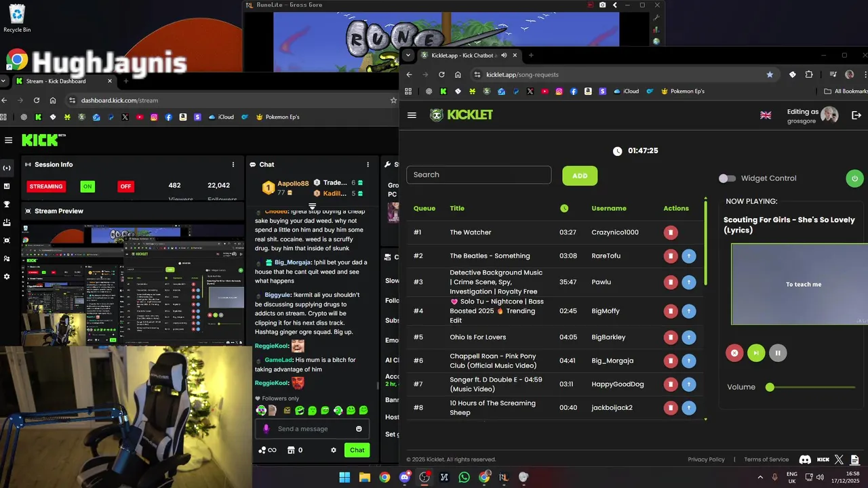
Task: Click the song request Search field
Action: pos(479,175)
